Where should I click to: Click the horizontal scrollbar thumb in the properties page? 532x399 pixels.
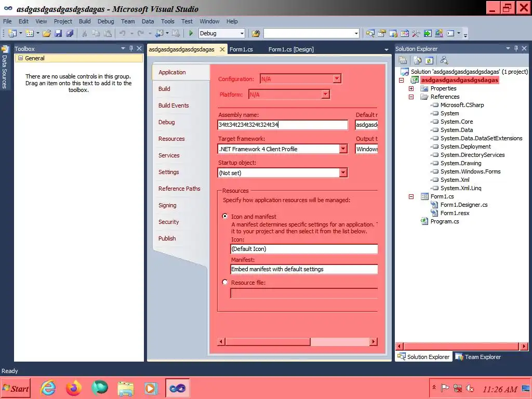click(x=268, y=341)
